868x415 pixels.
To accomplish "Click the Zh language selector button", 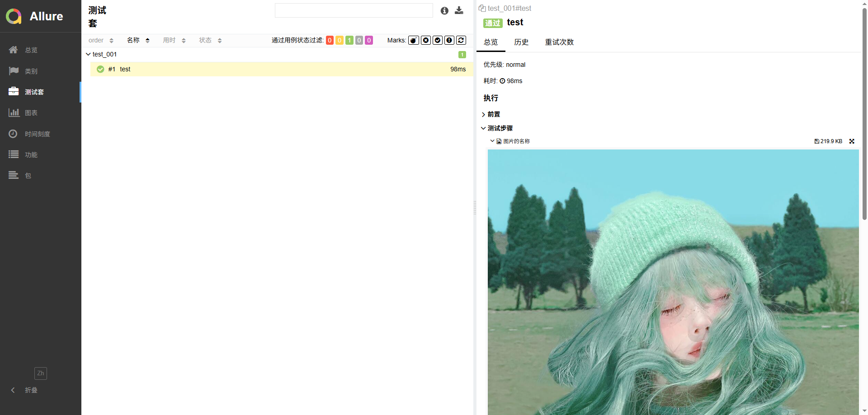I will click(x=41, y=373).
